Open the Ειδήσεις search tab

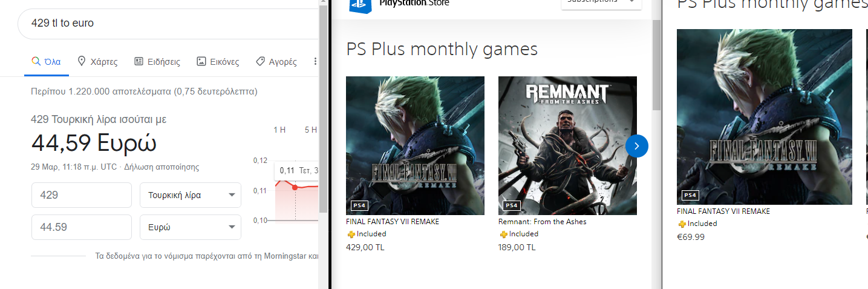click(157, 62)
